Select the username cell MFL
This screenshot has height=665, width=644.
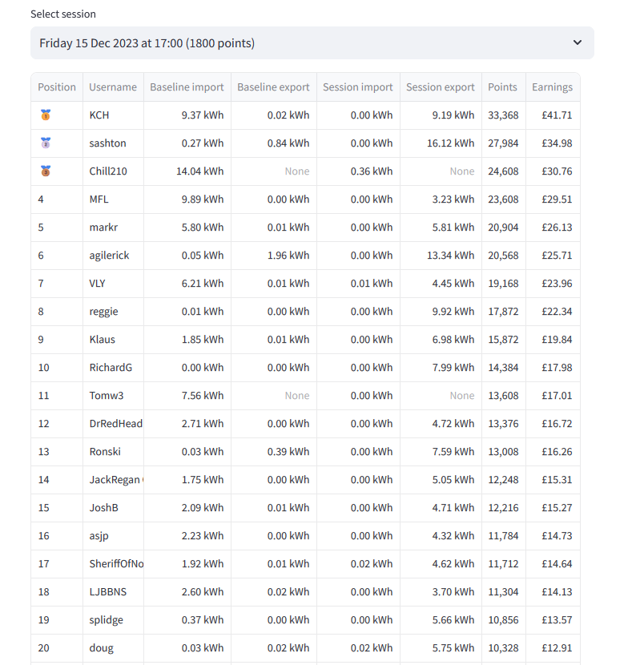point(113,199)
